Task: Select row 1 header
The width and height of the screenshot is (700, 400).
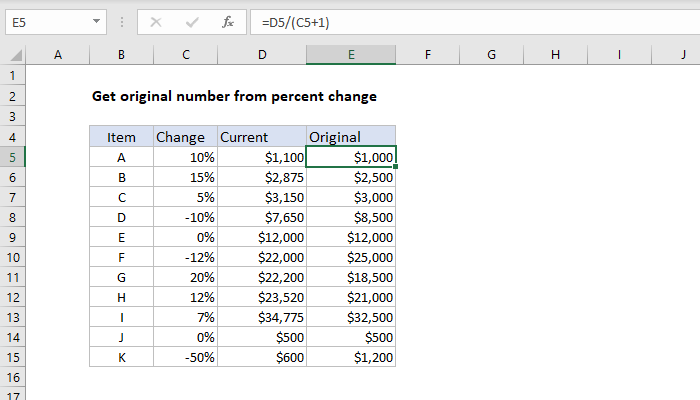Action: [x=12, y=75]
